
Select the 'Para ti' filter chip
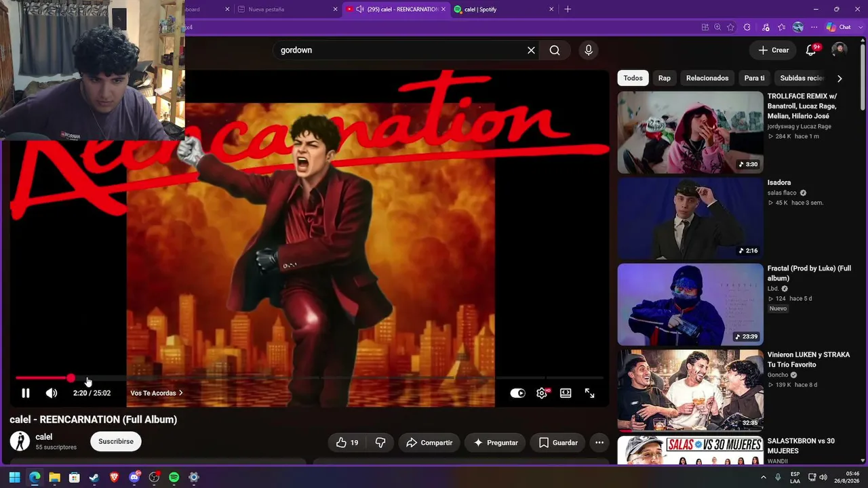pos(754,78)
